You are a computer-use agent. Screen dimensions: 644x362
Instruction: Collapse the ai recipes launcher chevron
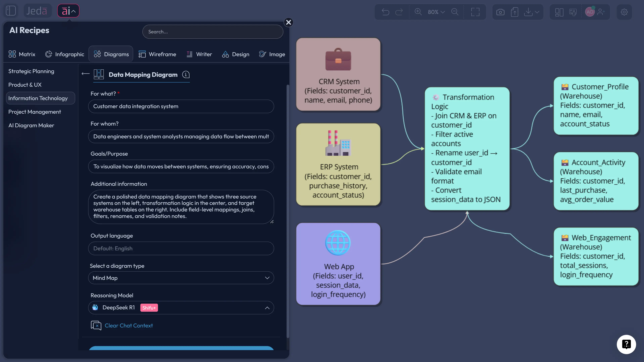point(74,11)
